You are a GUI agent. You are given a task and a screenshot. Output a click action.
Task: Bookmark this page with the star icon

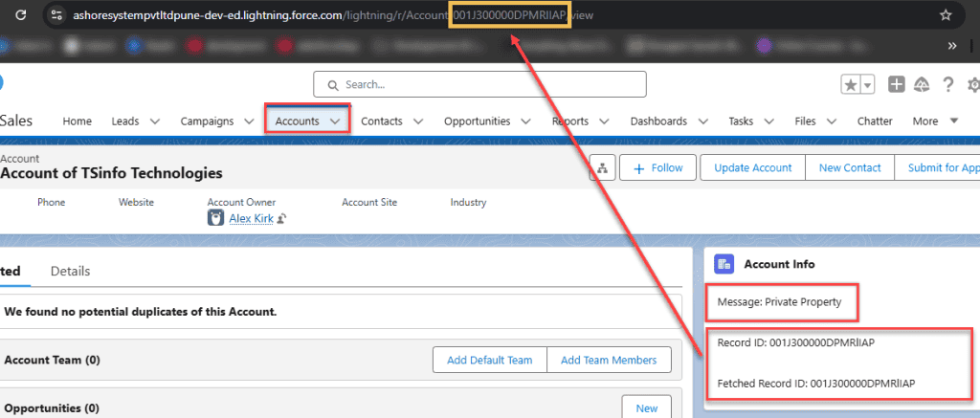946,15
